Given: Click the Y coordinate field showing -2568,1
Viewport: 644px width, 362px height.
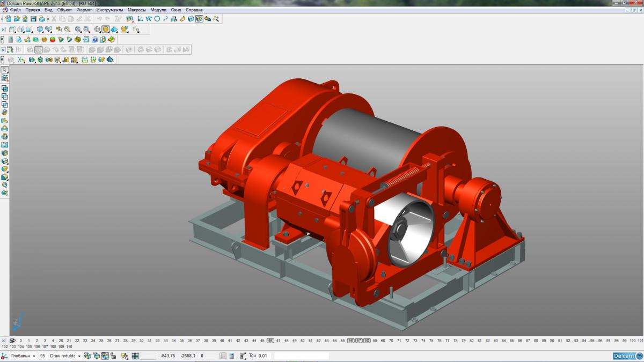Looking at the screenshot, I should pos(188,356).
